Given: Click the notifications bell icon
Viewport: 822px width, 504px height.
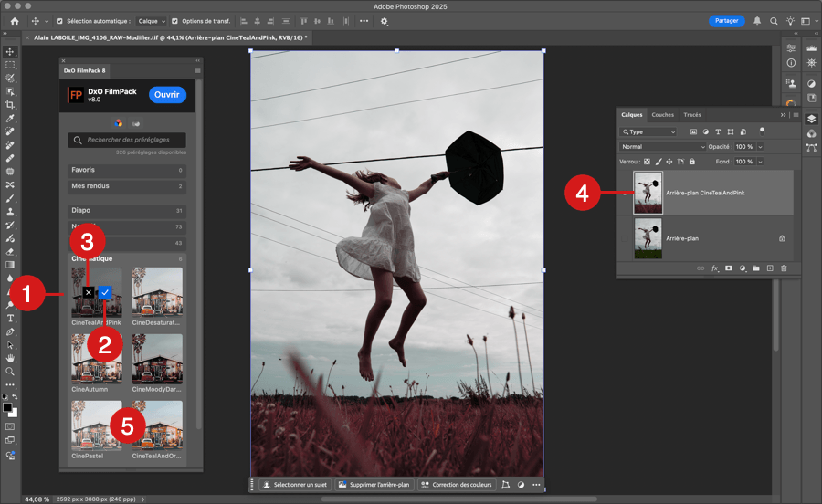Looking at the screenshot, I should point(756,21).
